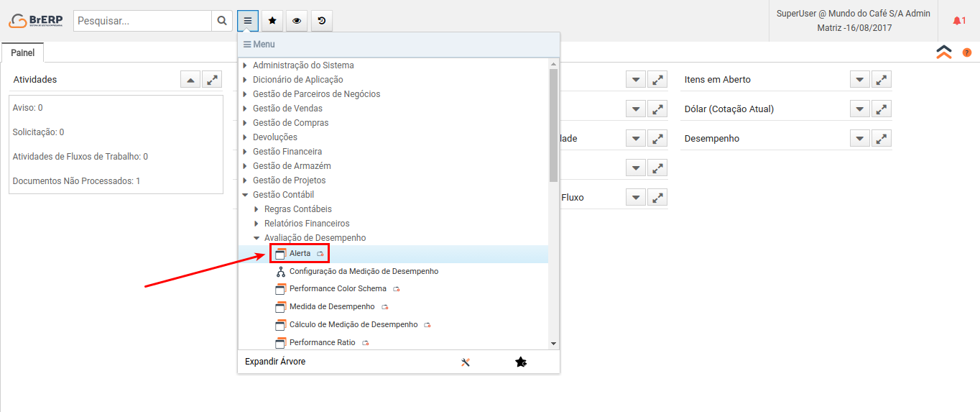Select Relatórios Financeiros in menu
Viewport: 980px width, 412px height.
[307, 224]
